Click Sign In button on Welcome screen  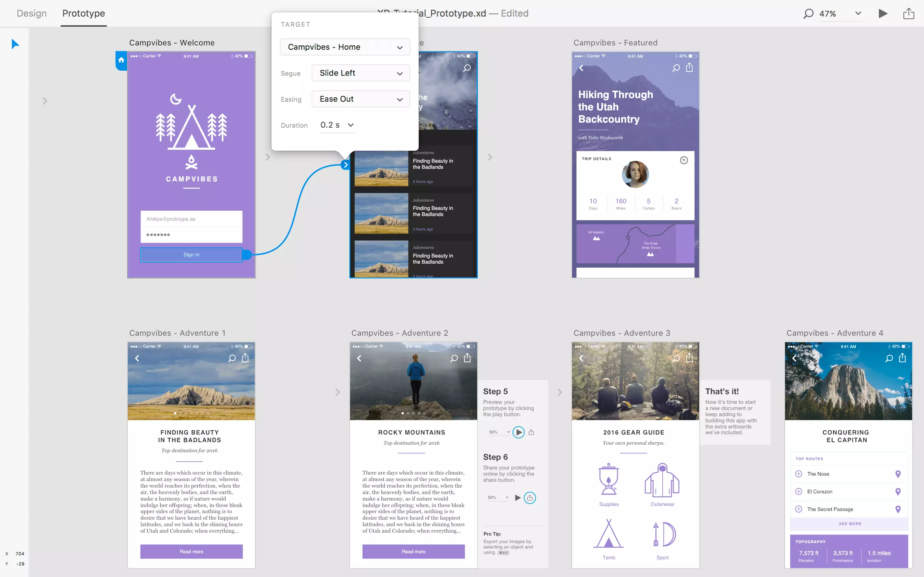[191, 255]
